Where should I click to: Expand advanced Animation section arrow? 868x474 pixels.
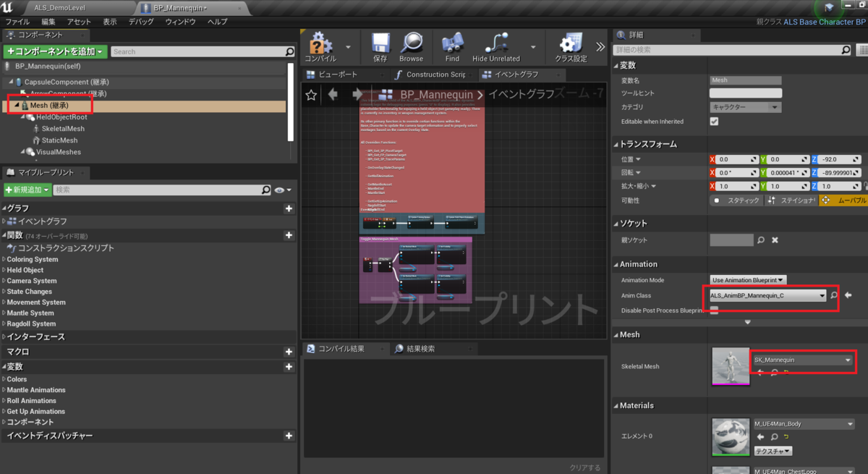pyautogui.click(x=747, y=322)
